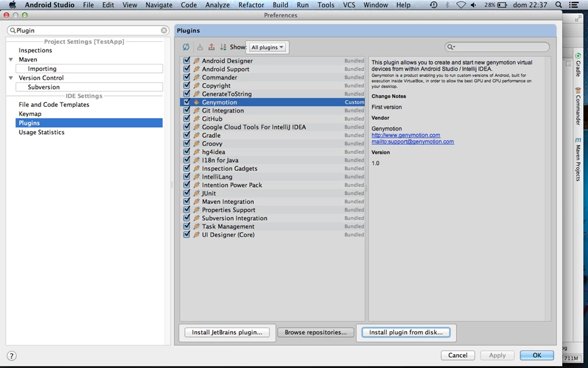Click the Cancel button
The height and width of the screenshot is (368, 588).
pos(458,355)
